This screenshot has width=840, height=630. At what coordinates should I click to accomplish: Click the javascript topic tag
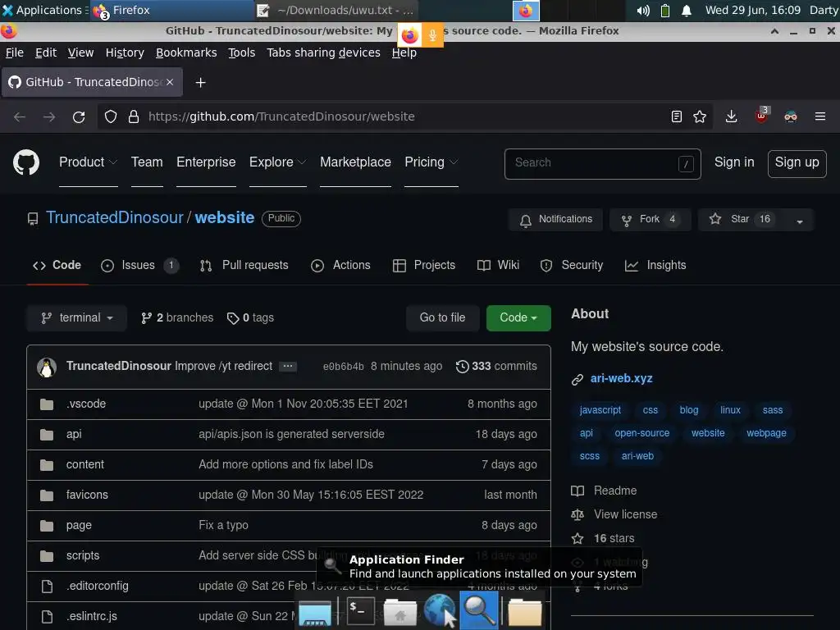pos(600,410)
